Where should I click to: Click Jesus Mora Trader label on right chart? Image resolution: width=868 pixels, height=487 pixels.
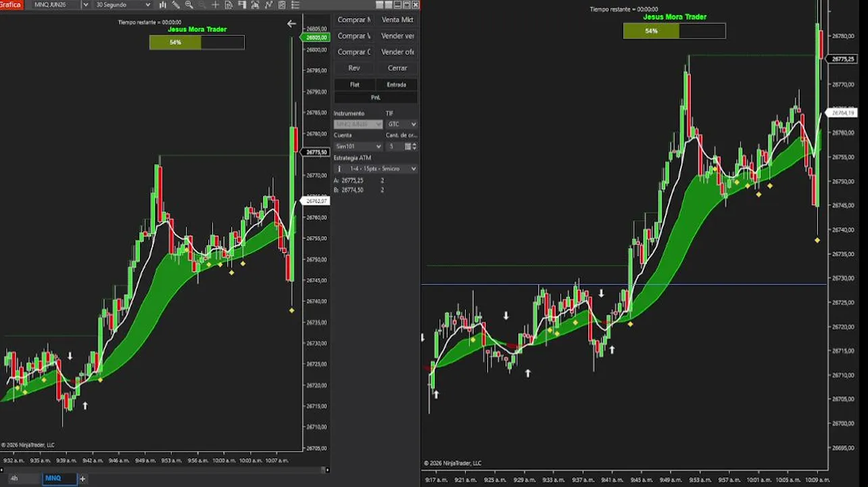(x=675, y=17)
